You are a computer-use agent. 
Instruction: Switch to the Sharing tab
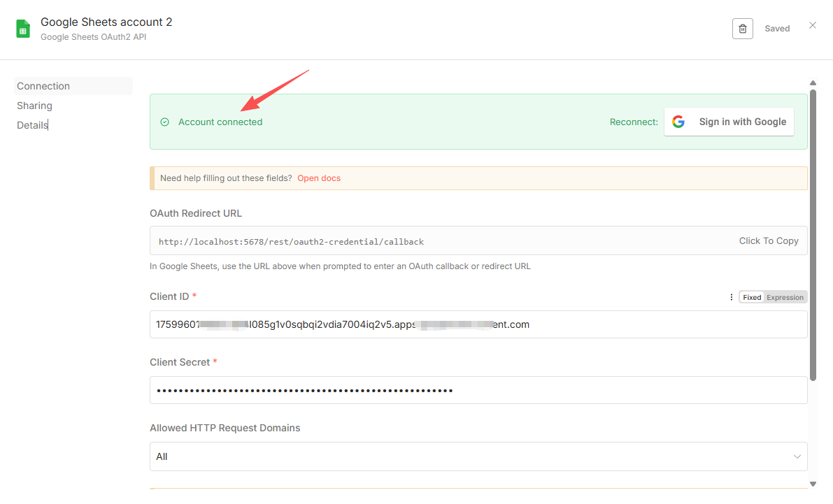35,106
